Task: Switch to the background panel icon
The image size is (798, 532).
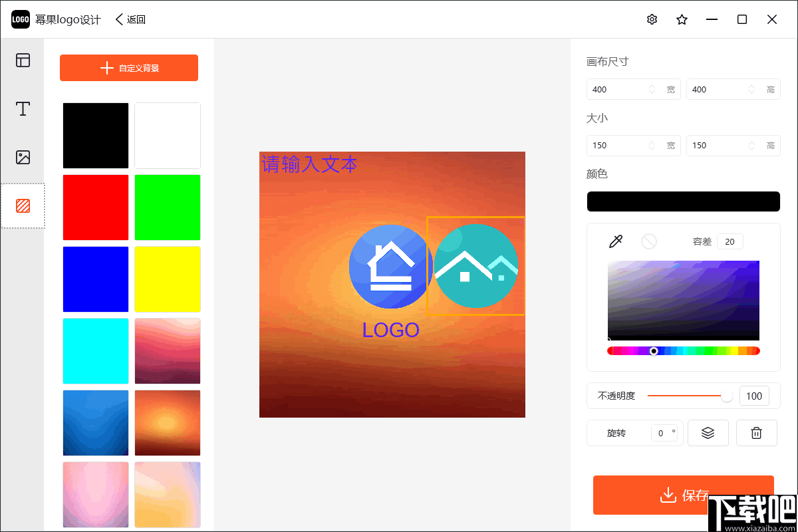Action: click(x=23, y=206)
